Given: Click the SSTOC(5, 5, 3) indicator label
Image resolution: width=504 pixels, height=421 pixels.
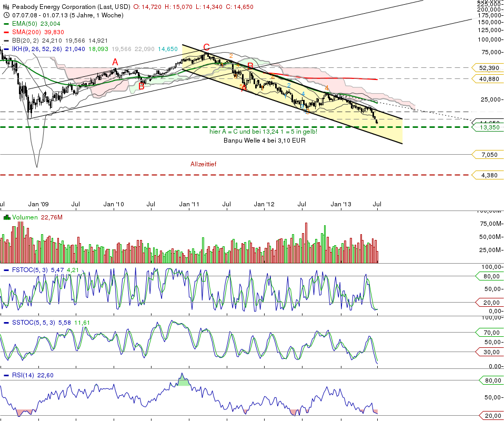Looking at the screenshot, I should pos(34,323).
